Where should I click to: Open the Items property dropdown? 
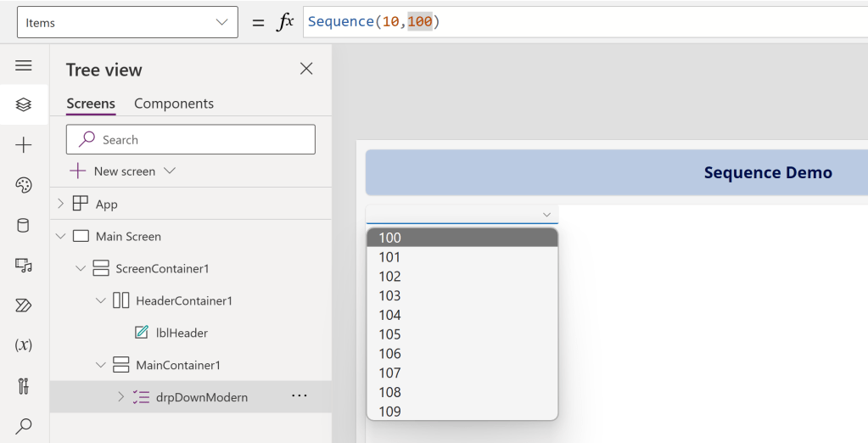click(127, 23)
